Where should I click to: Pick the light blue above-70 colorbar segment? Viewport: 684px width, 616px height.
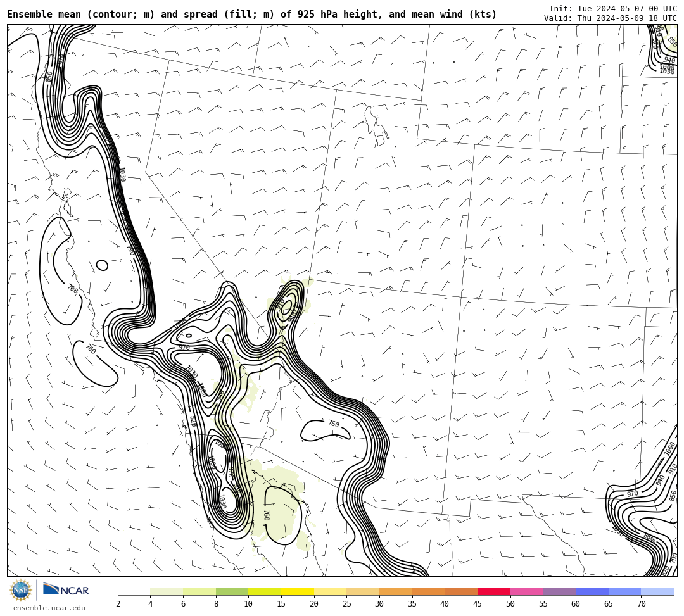tap(657, 591)
